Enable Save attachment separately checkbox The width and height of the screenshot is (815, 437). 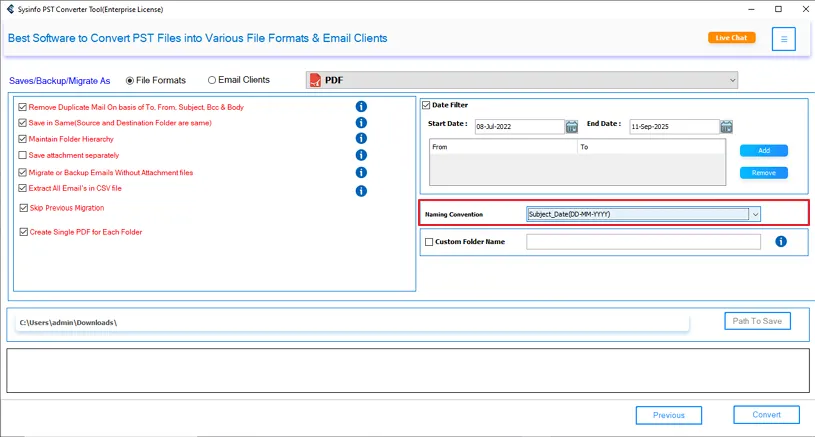tap(23, 156)
